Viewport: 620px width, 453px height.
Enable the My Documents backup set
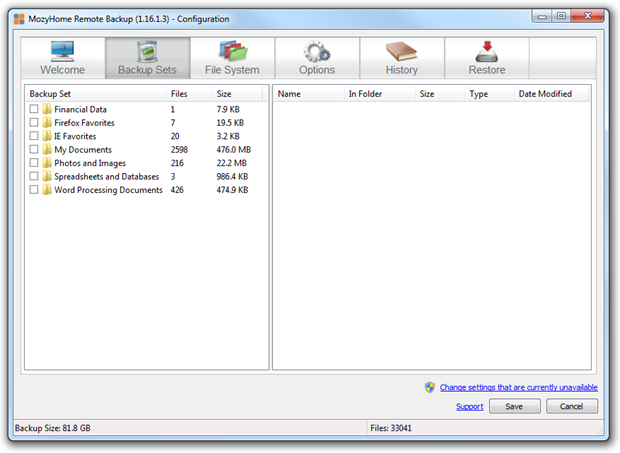click(x=34, y=149)
